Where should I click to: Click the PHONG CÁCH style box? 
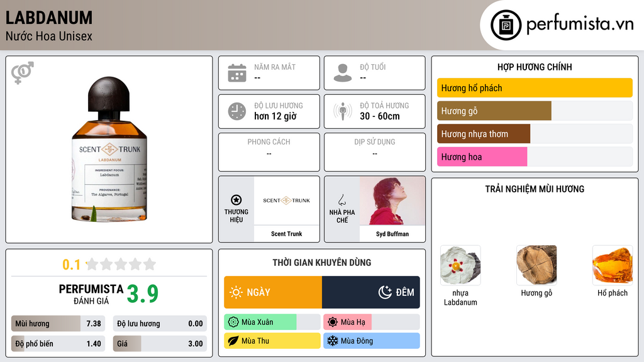tap(269, 152)
